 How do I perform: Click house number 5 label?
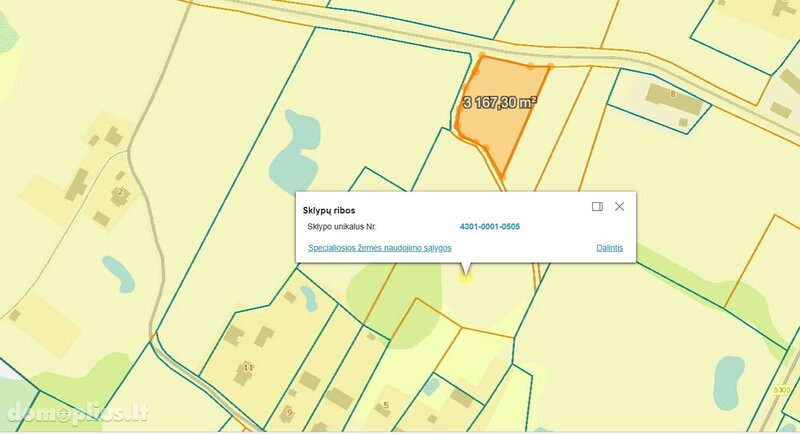pyautogui.click(x=386, y=405)
